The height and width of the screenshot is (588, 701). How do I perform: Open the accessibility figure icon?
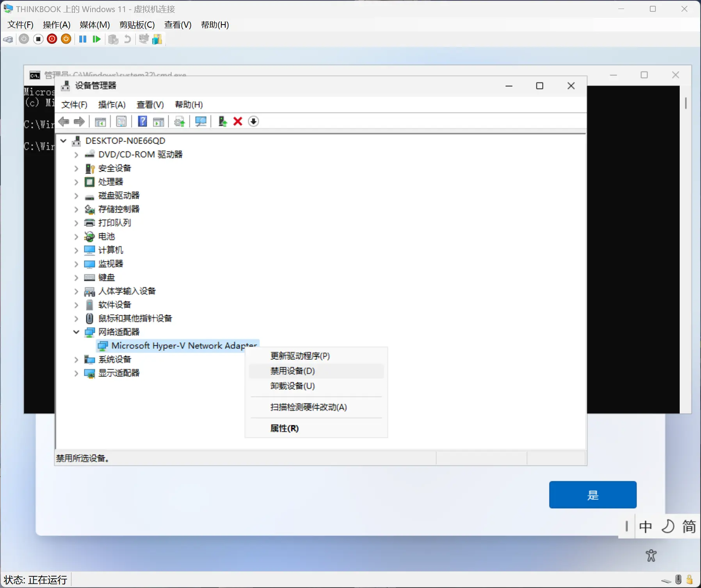[651, 555]
